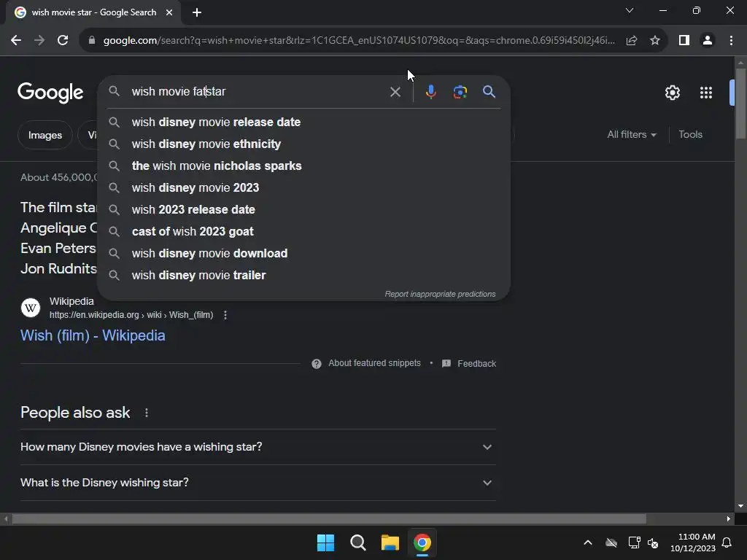Open the Google apps grid

click(706, 93)
